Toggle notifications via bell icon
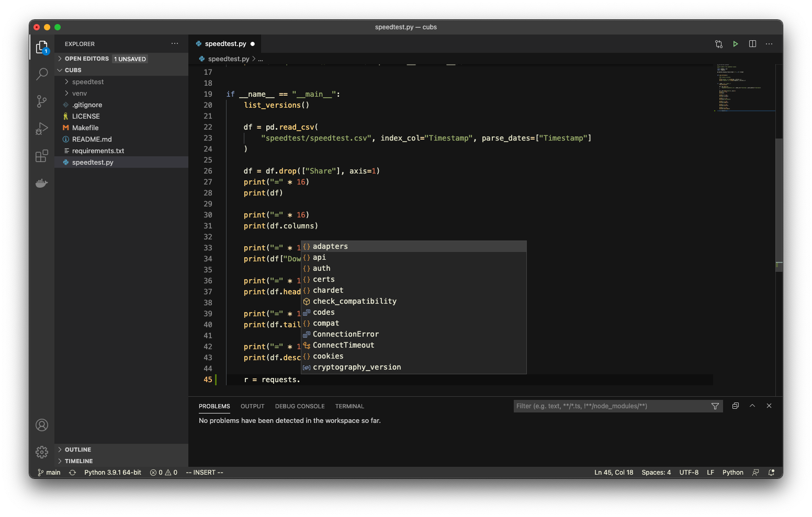Screen dimensions: 812x517 click(771, 472)
